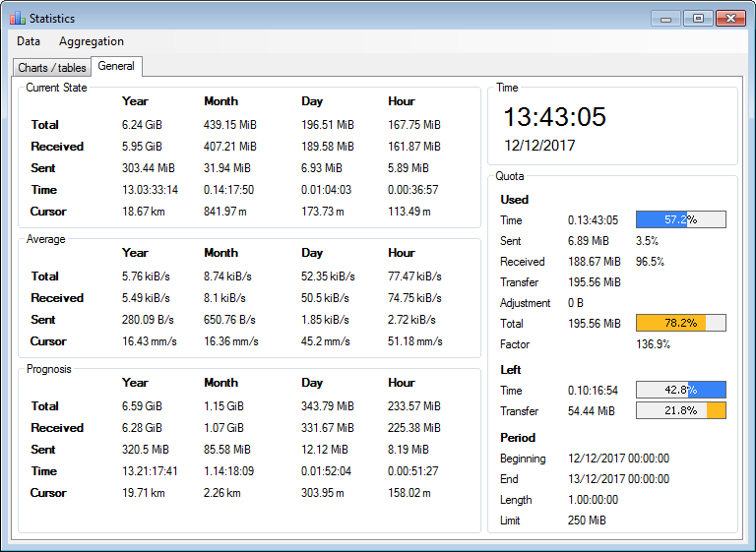The width and height of the screenshot is (756, 552).
Task: Click the date 12/12/2017 under Time
Action: click(x=539, y=146)
